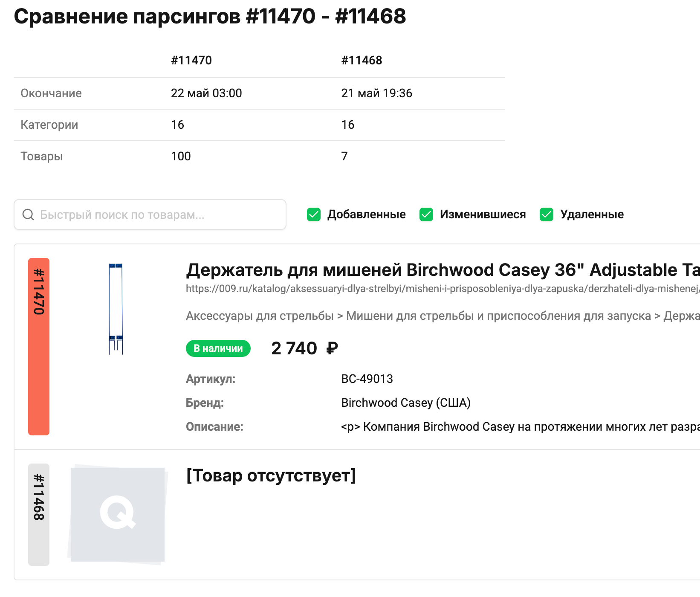Click the missing product placeholder image
The image size is (700, 597).
click(x=118, y=515)
